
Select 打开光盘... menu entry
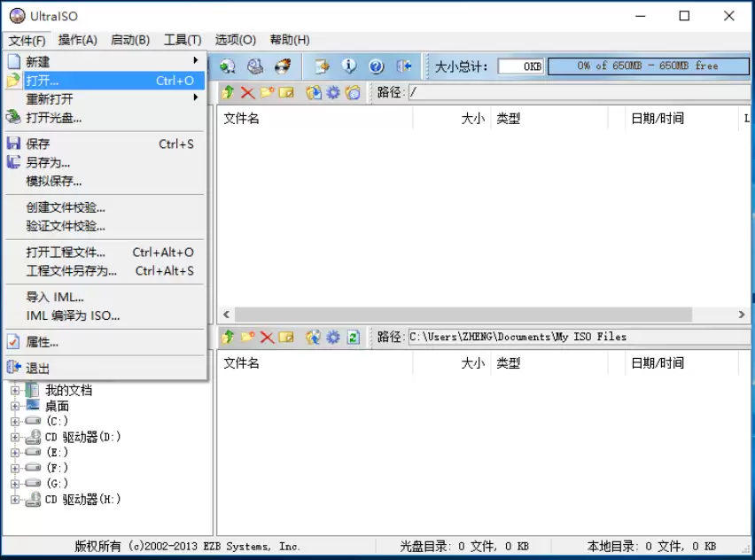tap(105, 118)
